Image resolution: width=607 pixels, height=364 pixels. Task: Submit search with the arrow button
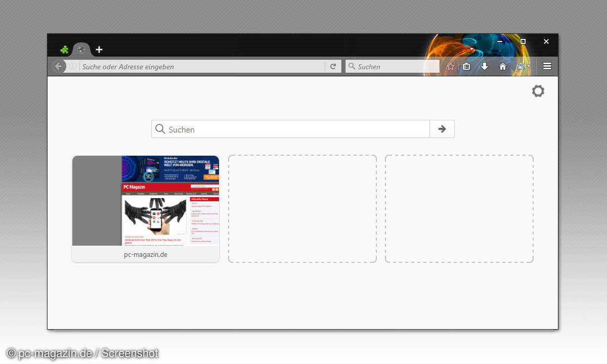click(442, 129)
